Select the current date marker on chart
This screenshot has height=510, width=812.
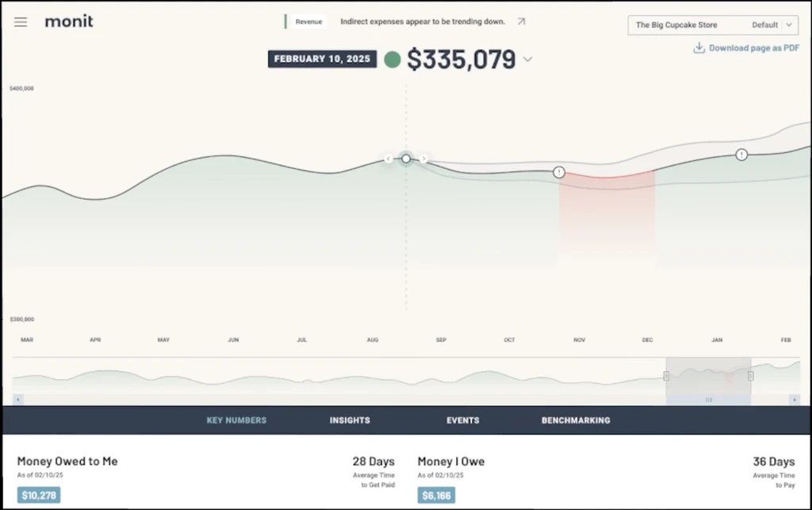[406, 159]
